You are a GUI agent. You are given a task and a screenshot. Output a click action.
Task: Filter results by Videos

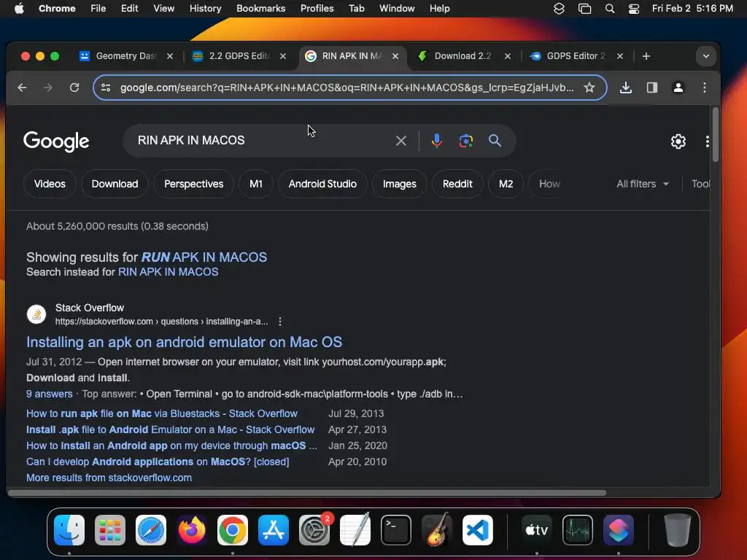coord(50,184)
